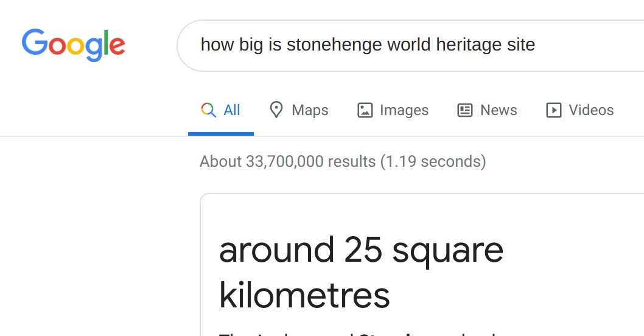
Task: Open the Videos results tab
Action: click(x=579, y=110)
